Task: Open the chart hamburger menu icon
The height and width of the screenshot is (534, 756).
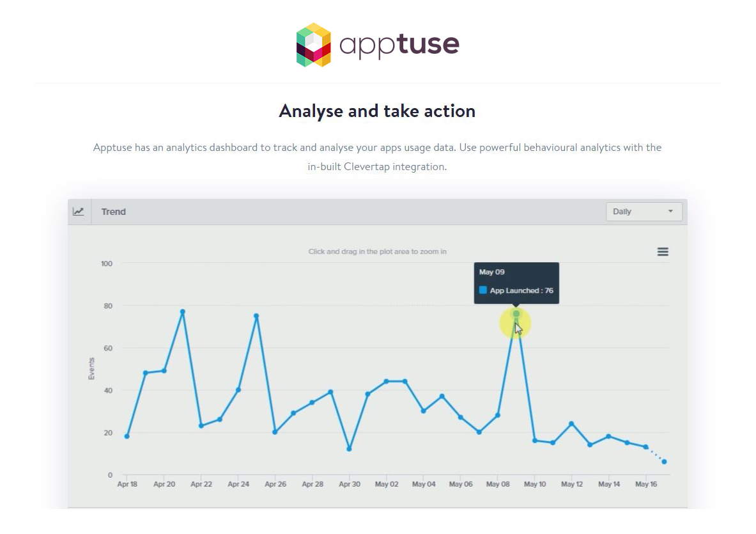Action: point(663,252)
